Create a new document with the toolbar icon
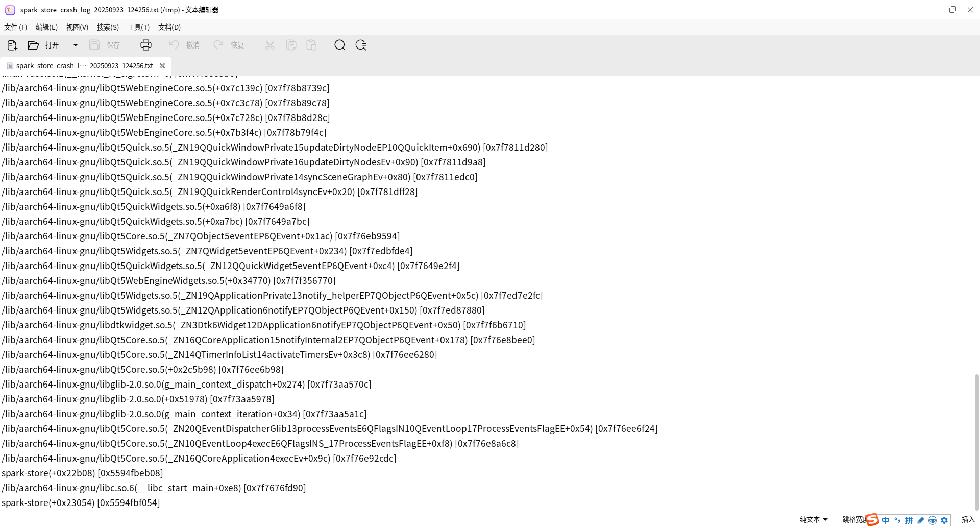 [12, 45]
